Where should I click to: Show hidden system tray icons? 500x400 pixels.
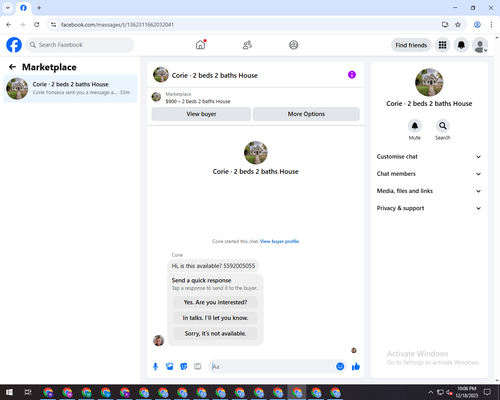(431, 392)
